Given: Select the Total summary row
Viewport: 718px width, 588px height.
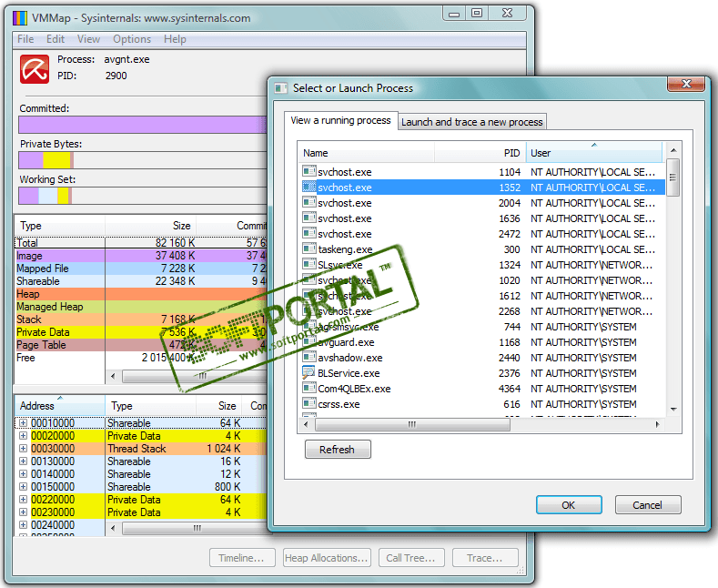Looking at the screenshot, I should (x=140, y=243).
